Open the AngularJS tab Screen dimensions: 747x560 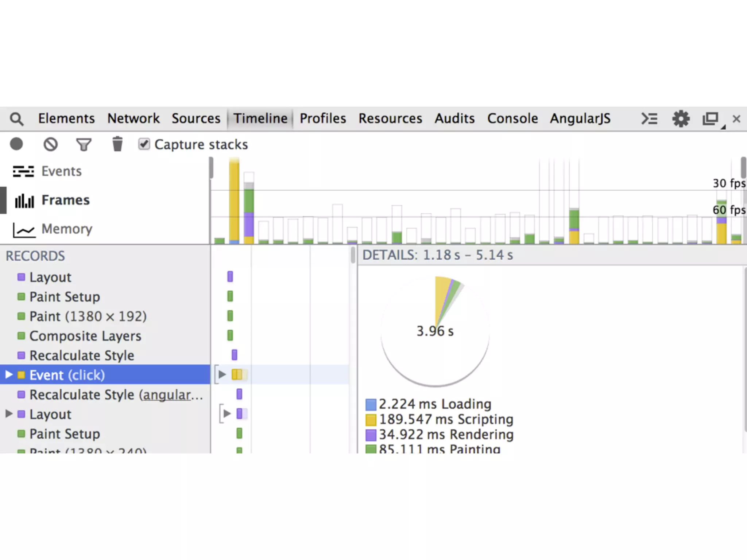(580, 118)
